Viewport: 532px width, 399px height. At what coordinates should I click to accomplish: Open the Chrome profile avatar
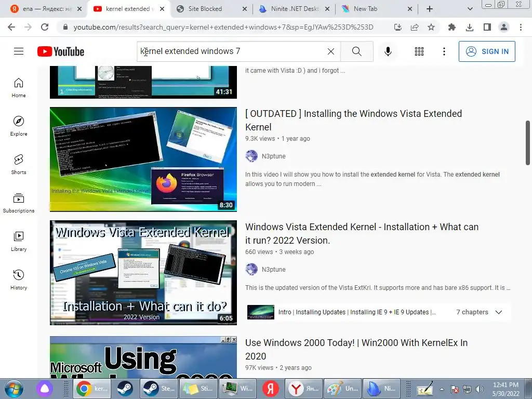coord(504,27)
